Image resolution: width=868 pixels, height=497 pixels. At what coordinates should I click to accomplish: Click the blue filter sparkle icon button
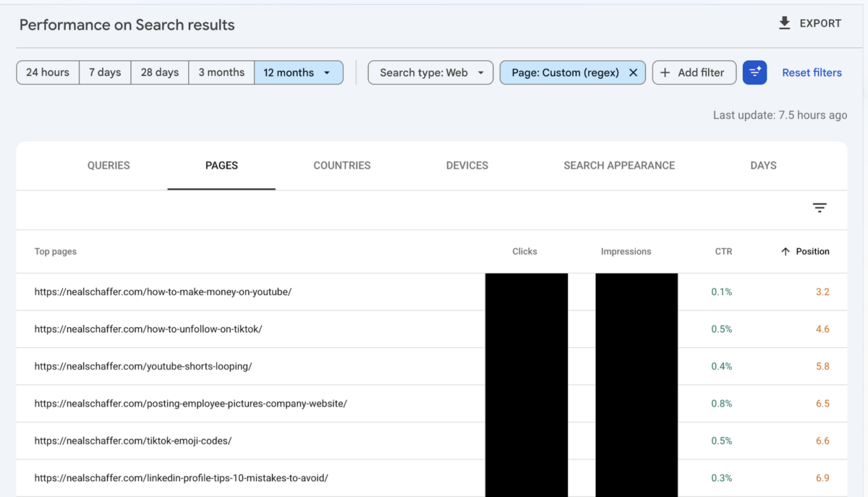tap(754, 72)
